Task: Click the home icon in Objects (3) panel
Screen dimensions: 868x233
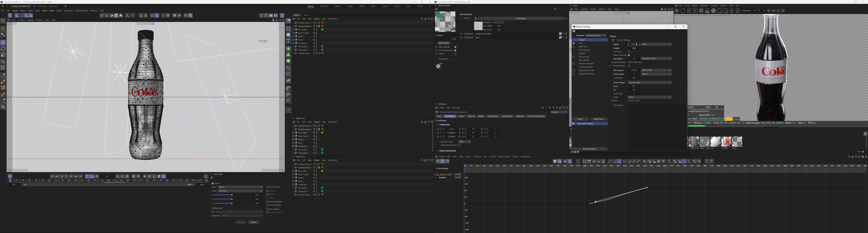Action: [425, 160]
